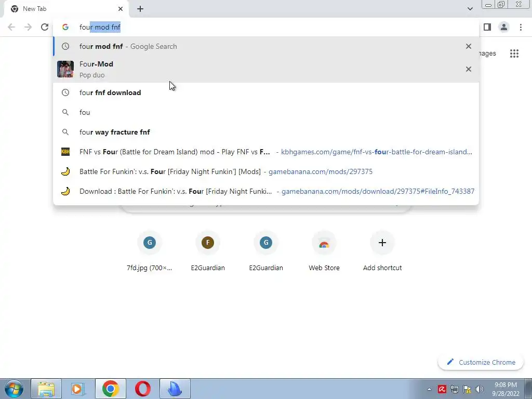Open Chrome three-dot menu

[521, 27]
